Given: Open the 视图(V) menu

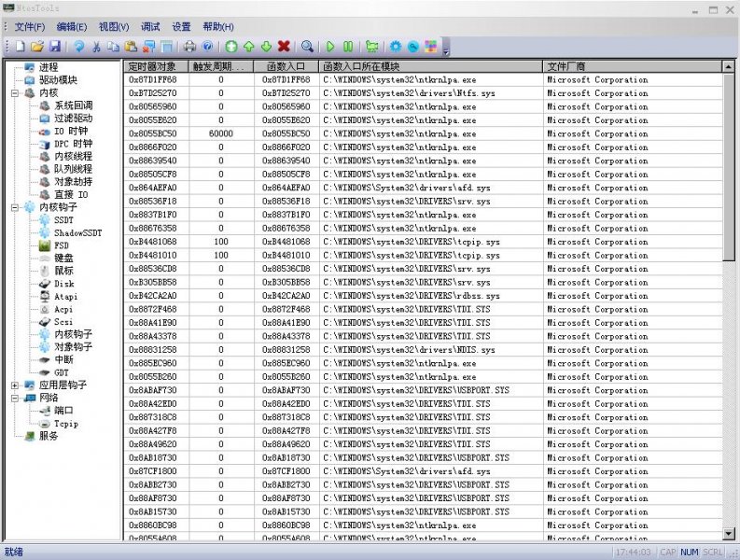Looking at the screenshot, I should 114,27.
